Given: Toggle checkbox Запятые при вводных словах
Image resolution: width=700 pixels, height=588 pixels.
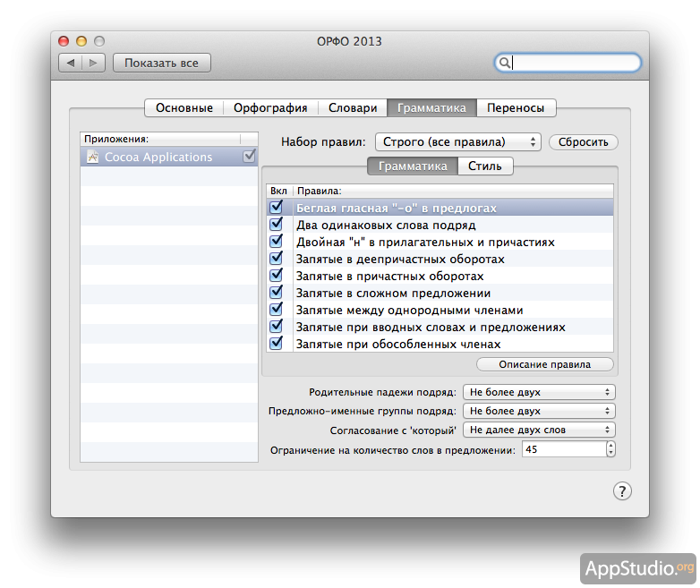Looking at the screenshot, I should (x=277, y=326).
